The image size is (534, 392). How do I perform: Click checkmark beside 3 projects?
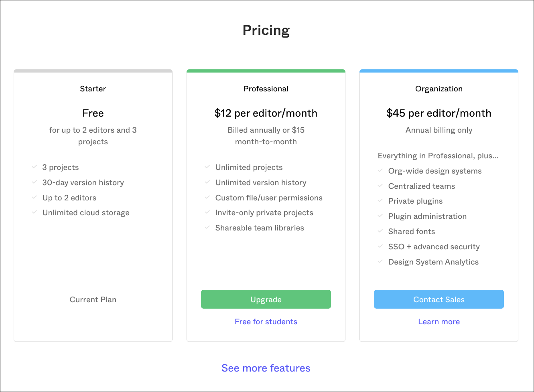(x=35, y=167)
